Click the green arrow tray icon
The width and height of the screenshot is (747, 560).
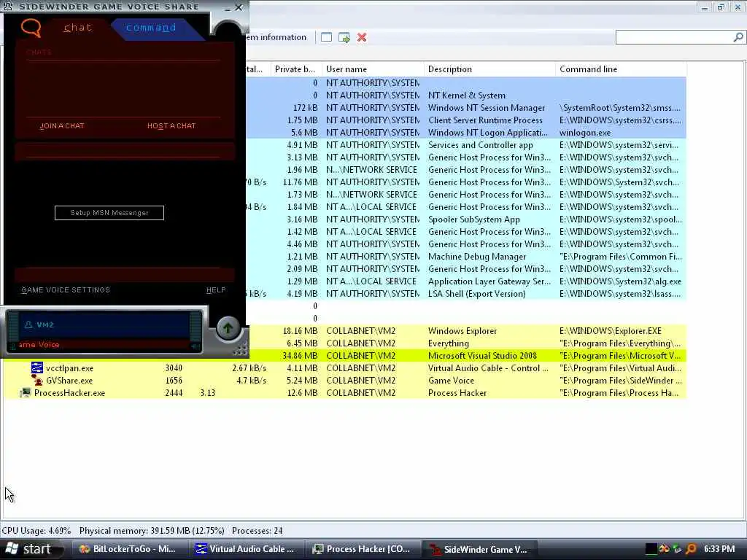pyautogui.click(x=677, y=548)
